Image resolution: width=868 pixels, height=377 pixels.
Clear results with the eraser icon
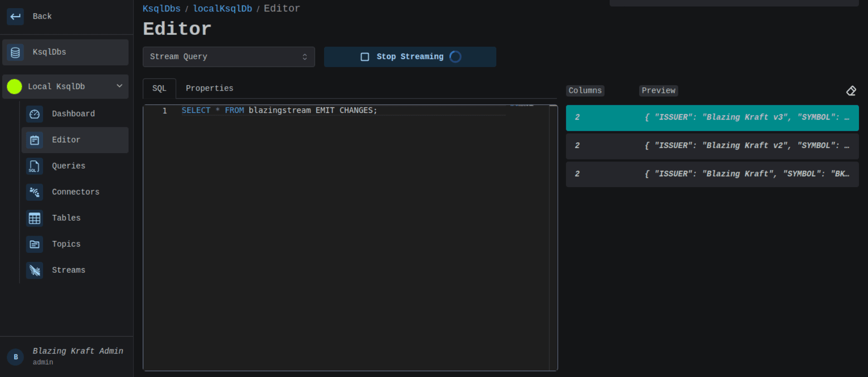click(851, 91)
